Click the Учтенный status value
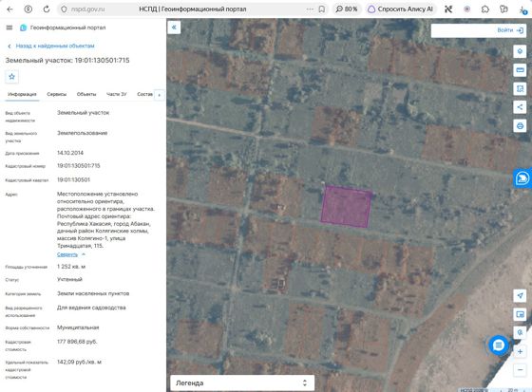532x392 pixels. 69,279
